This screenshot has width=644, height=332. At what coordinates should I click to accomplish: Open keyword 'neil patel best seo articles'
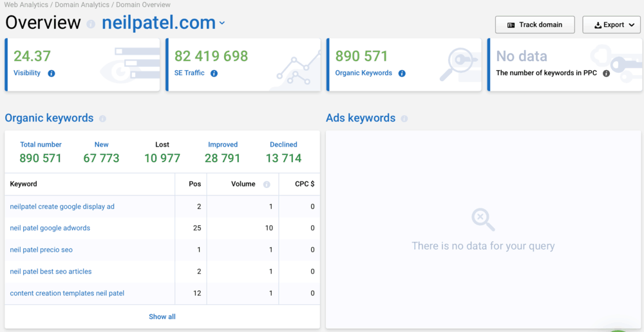coord(51,272)
